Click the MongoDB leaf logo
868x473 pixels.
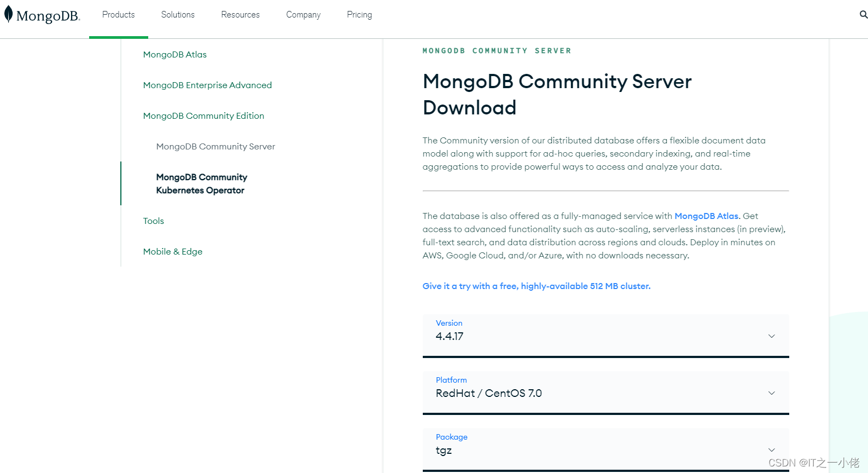[x=42, y=15]
